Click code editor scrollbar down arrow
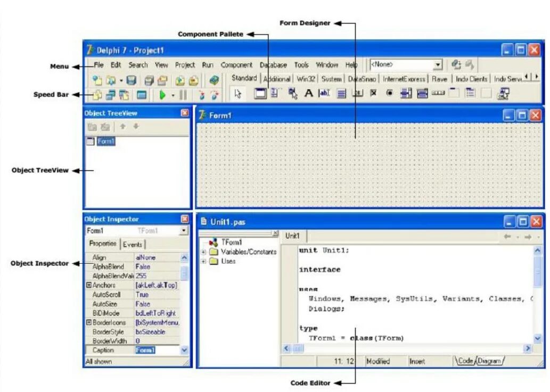The height and width of the screenshot is (392, 550). [537, 338]
